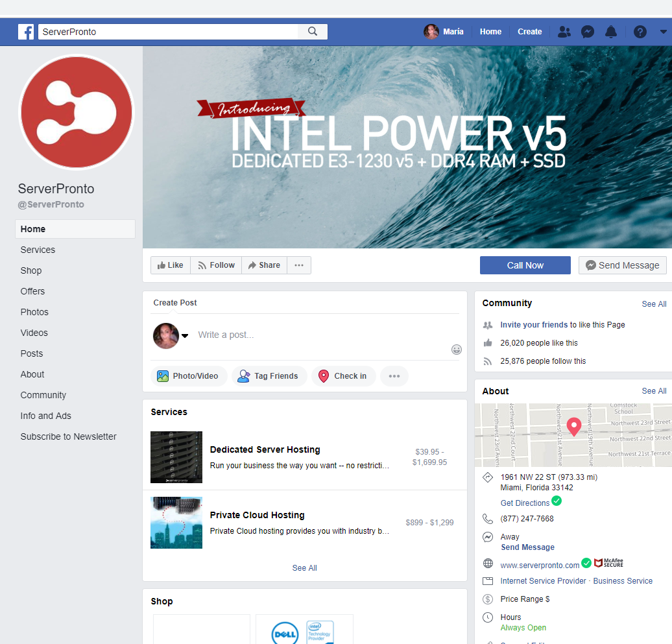This screenshot has height=644, width=672.
Task: Click www.serverpronto.com link
Action: (540, 565)
